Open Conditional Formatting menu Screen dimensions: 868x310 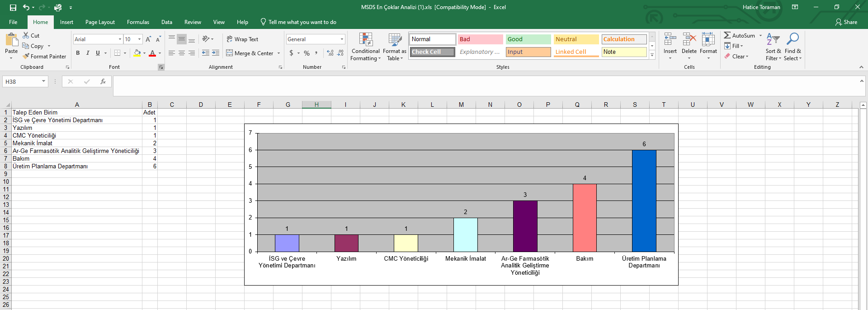366,47
